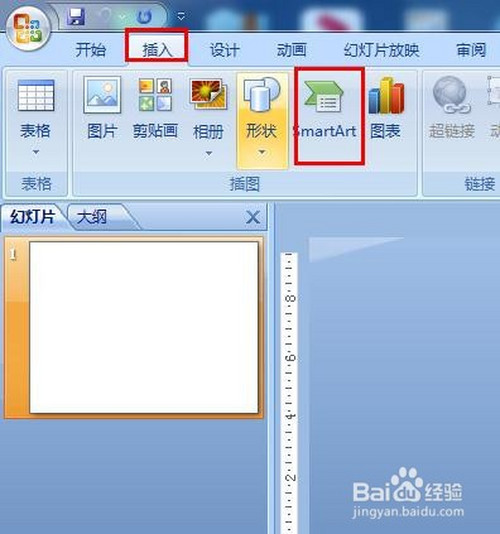Insert a table with the 表格 icon

click(36, 95)
